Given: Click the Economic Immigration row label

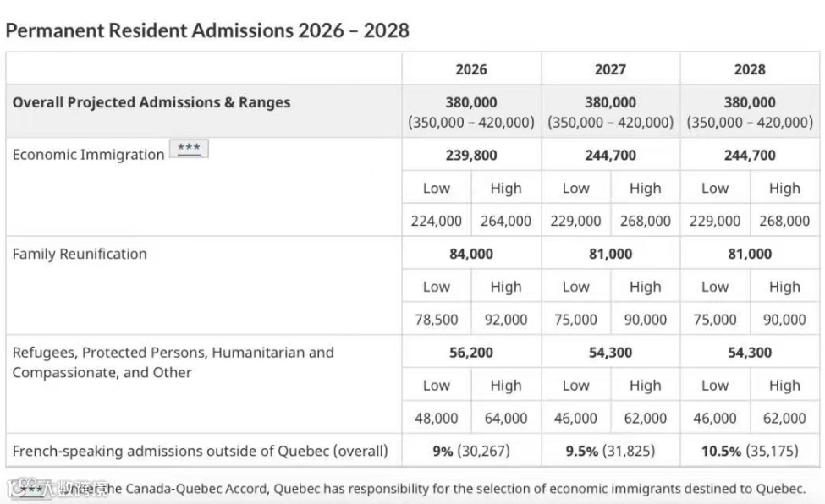Looking at the screenshot, I should pyautogui.click(x=88, y=155).
